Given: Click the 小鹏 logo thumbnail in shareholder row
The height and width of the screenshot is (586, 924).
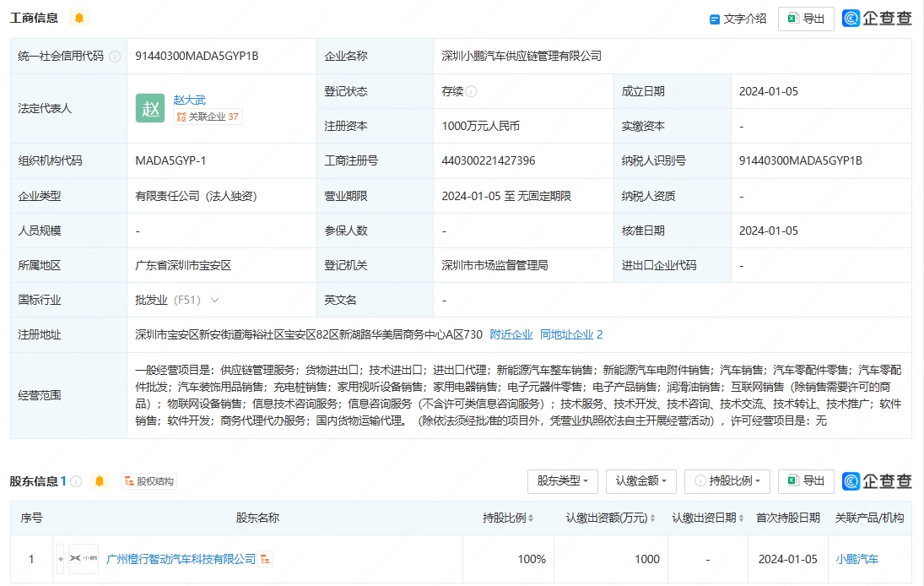Looking at the screenshot, I should pos(83,558).
